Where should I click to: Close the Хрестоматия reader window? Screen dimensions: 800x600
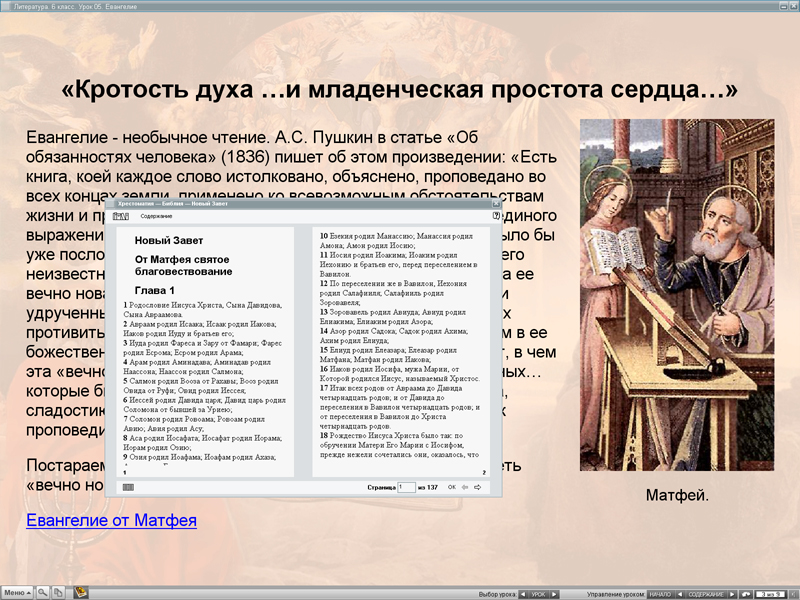tap(497, 203)
